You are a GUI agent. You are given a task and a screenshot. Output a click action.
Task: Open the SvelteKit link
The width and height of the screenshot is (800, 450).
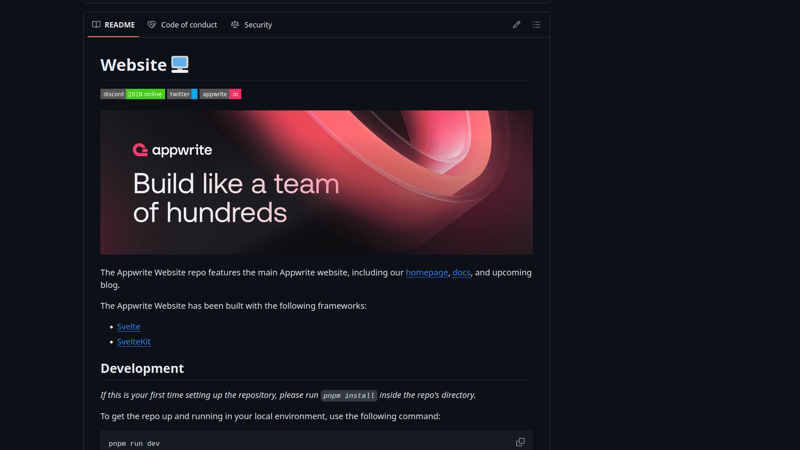click(x=134, y=342)
